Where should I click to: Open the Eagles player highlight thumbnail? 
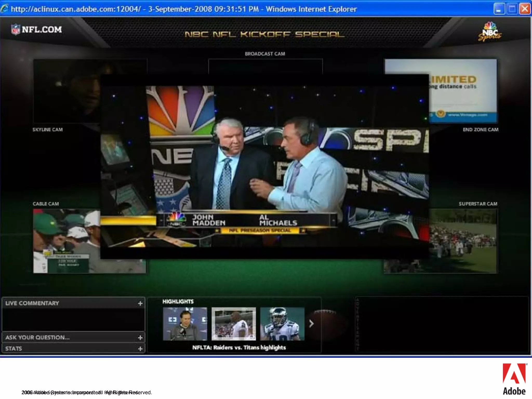point(282,324)
